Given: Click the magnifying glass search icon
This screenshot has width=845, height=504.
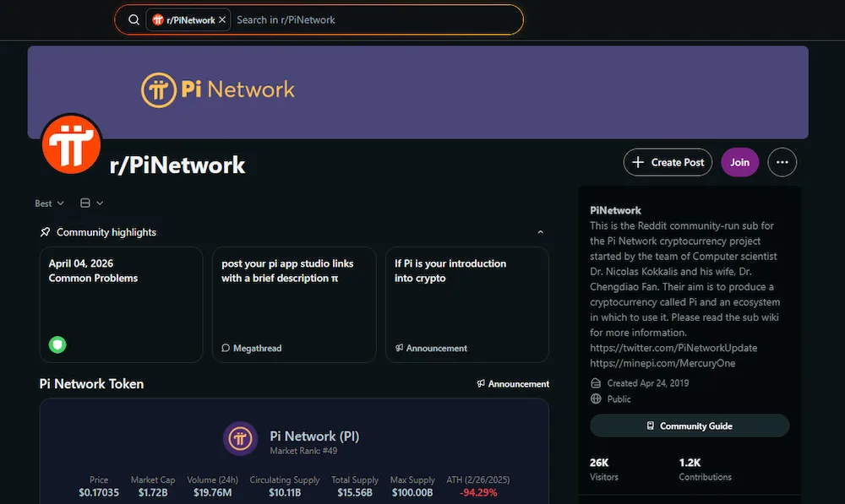Looking at the screenshot, I should pos(134,19).
